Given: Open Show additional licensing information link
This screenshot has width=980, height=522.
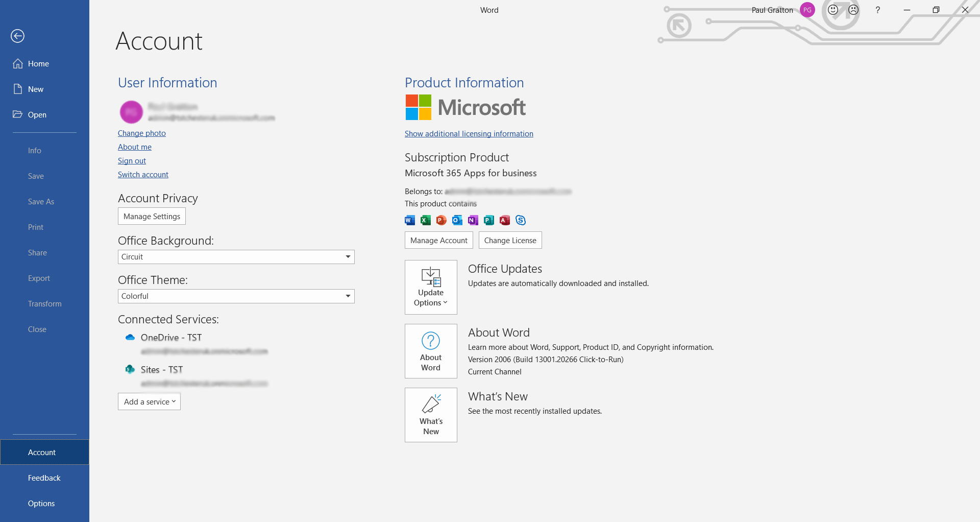Looking at the screenshot, I should coord(469,134).
